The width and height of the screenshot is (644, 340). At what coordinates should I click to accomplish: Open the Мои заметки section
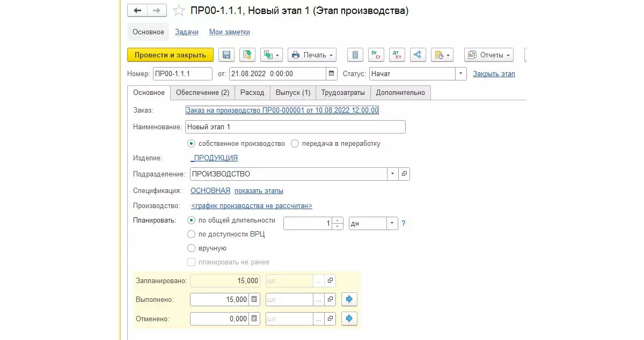[230, 32]
